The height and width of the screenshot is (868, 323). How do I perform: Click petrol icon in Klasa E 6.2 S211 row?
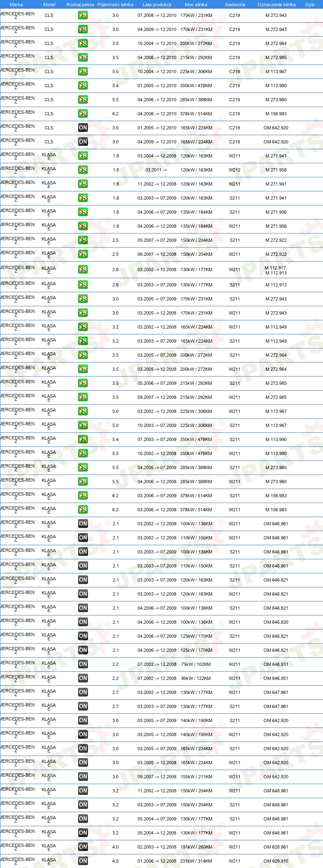point(83,496)
